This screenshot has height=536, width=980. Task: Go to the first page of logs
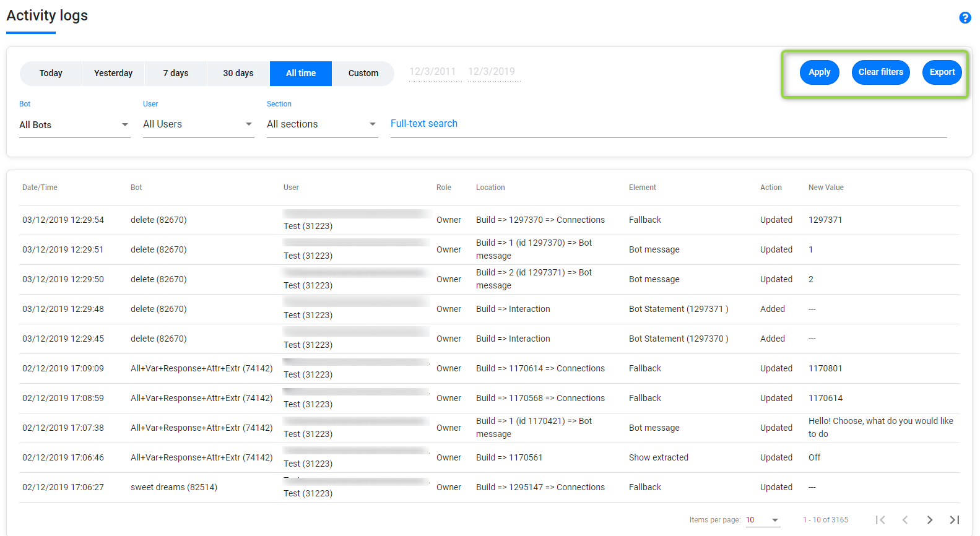[880, 520]
